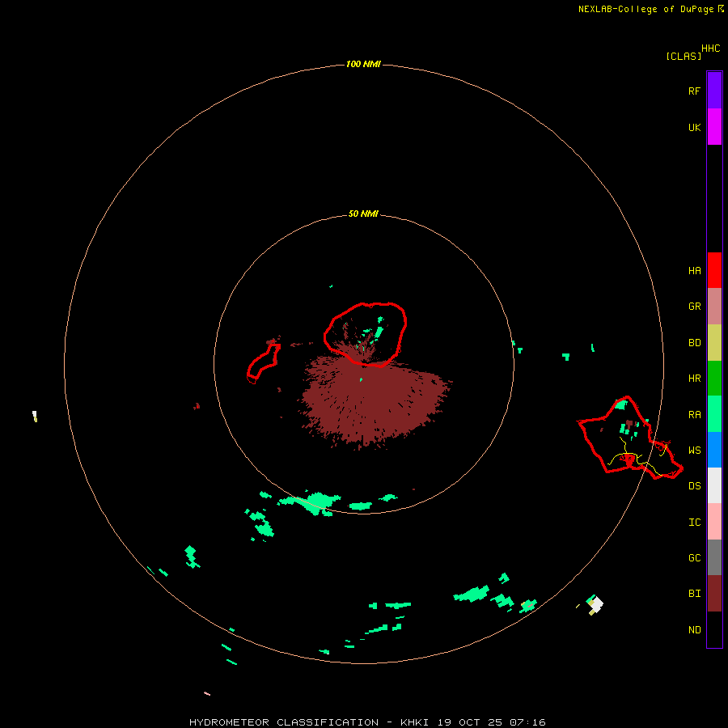Click the BD legend label

tap(695, 343)
